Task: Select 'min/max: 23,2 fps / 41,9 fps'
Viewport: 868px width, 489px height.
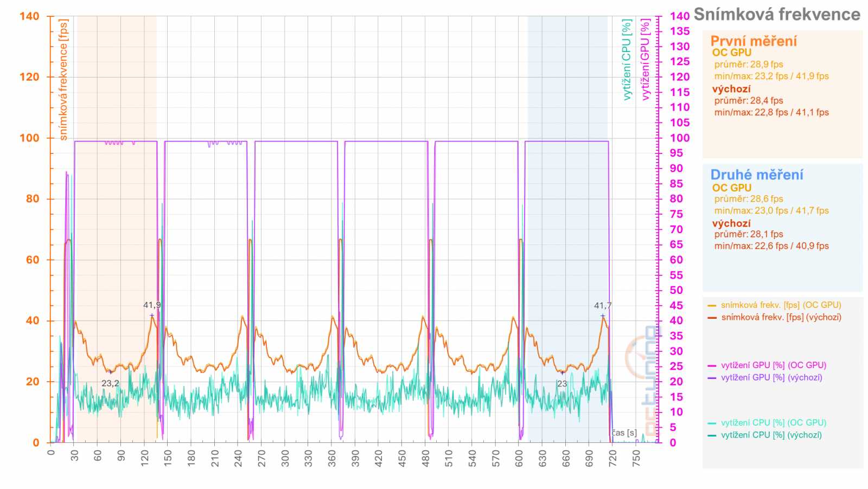Action: point(771,76)
